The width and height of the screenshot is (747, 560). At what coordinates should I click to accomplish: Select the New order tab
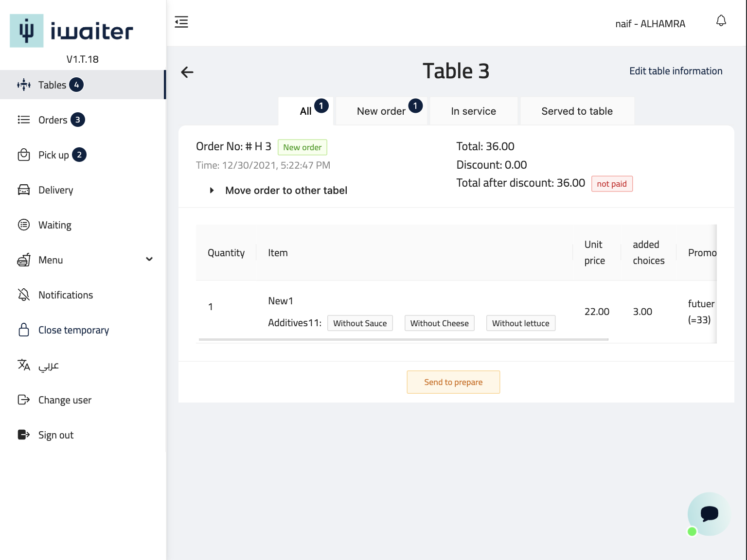pos(381,111)
